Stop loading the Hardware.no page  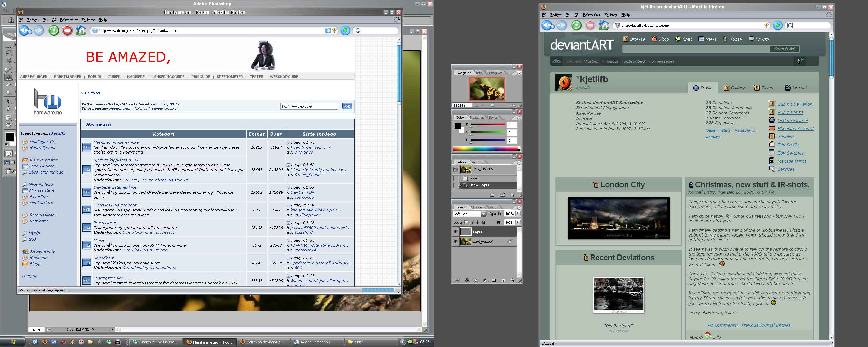coord(67,30)
